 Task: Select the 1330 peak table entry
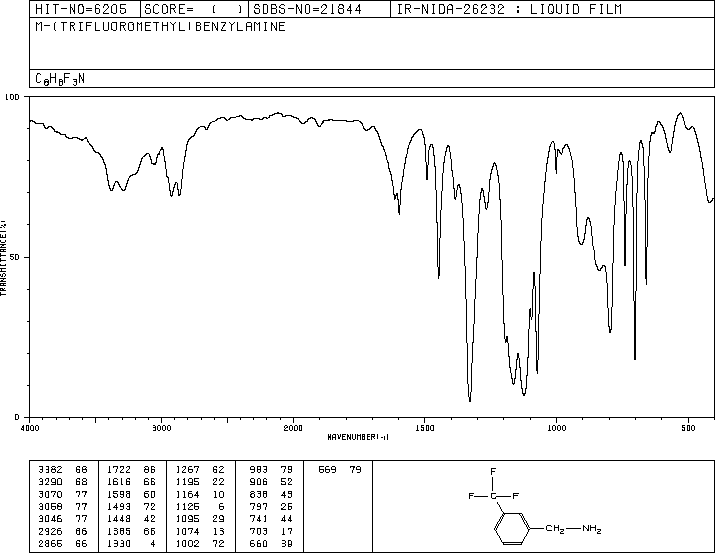pyautogui.click(x=131, y=543)
